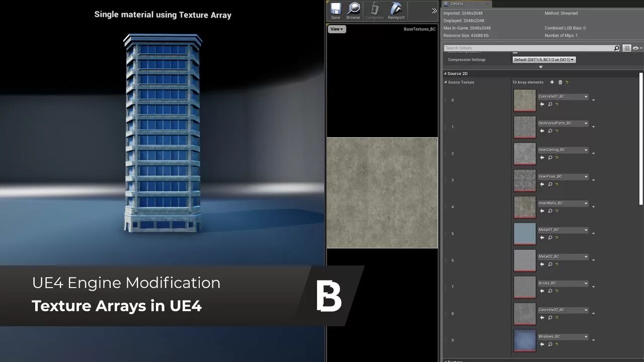Click the Details panel vertical scrollbar
644x362 pixels.
[641, 138]
